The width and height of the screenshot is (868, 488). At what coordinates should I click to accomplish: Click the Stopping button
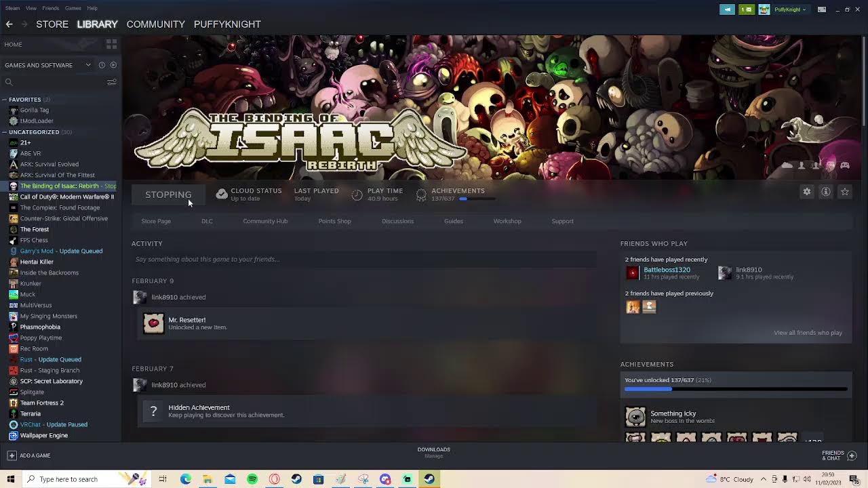pyautogui.click(x=168, y=195)
